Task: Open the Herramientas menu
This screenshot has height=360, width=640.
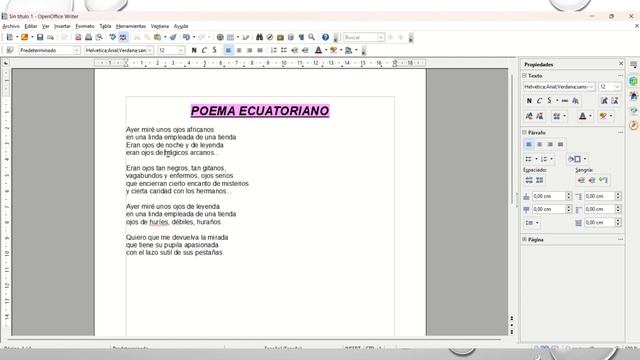Action: pos(131,26)
